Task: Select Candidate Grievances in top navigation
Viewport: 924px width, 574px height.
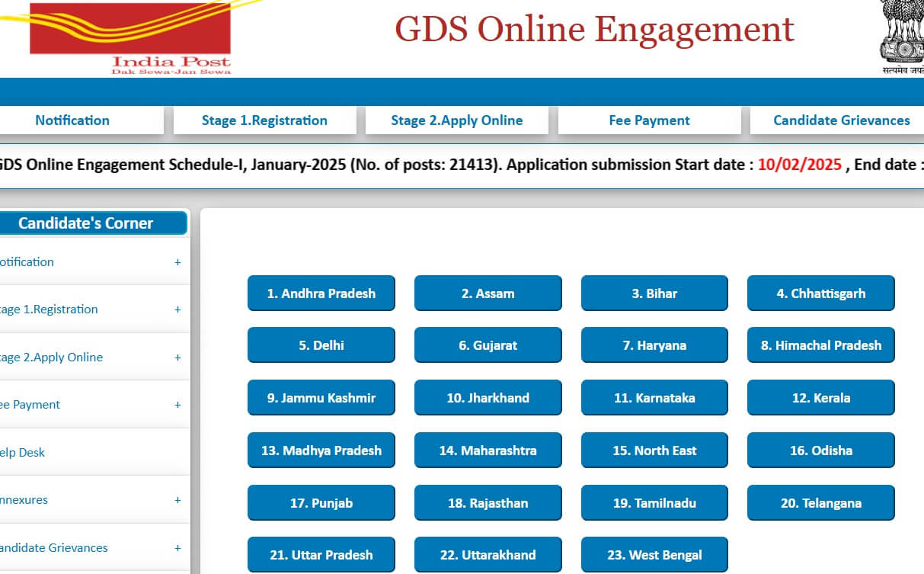Action: pos(841,120)
